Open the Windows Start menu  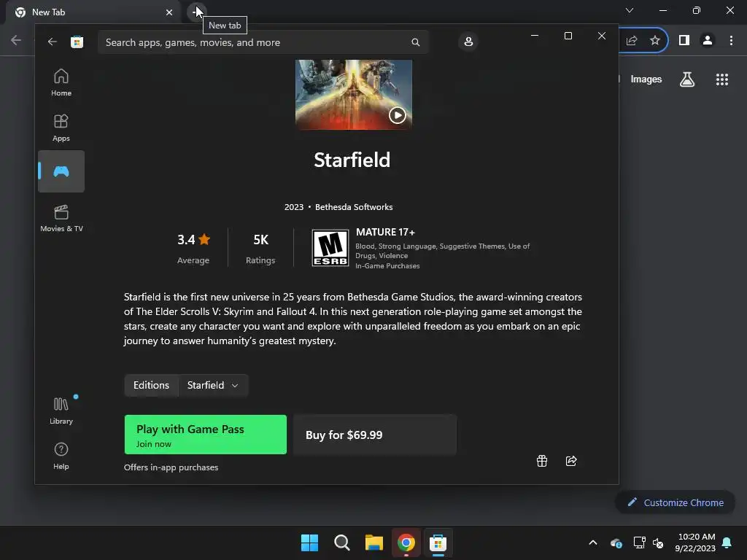309,542
